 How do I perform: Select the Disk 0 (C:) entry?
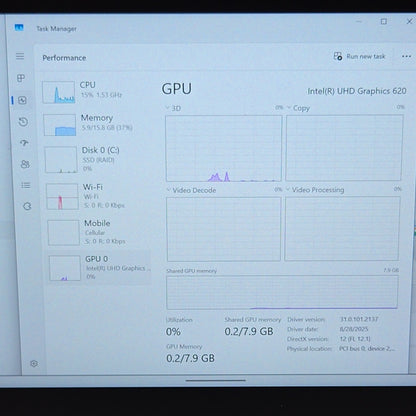coord(97,159)
